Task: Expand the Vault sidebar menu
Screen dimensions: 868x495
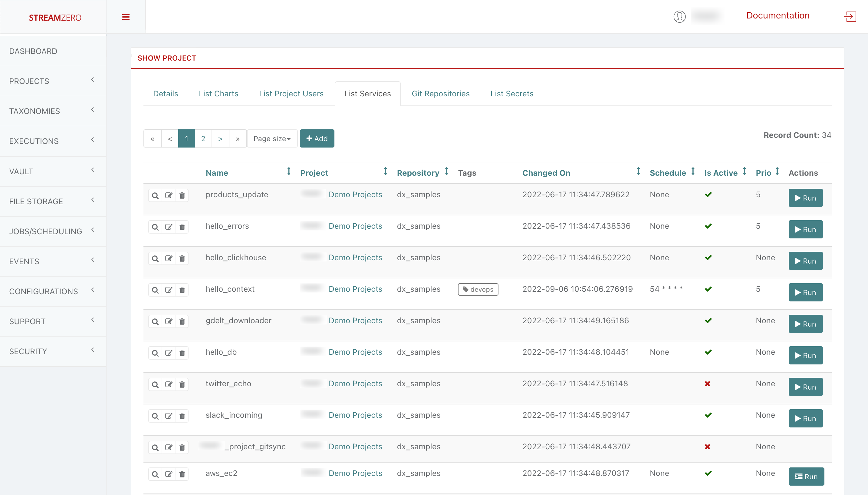Action: (53, 171)
